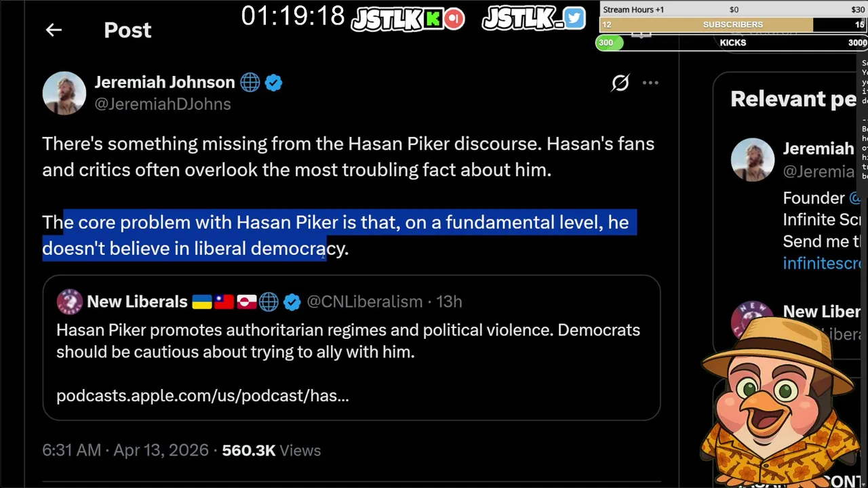Go back with the left arrow
Image resolution: width=868 pixels, height=488 pixels.
[54, 30]
